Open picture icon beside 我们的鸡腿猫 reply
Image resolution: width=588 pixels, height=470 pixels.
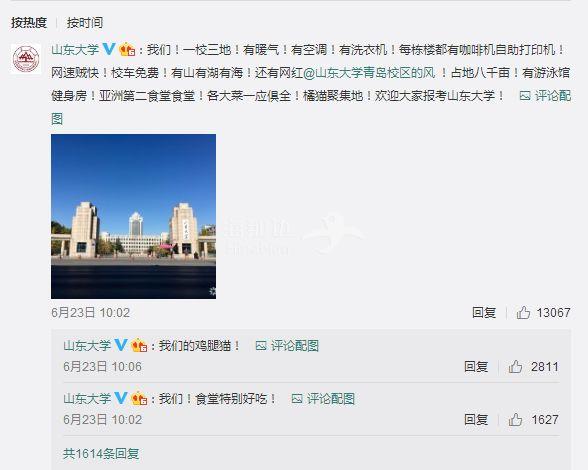point(261,345)
